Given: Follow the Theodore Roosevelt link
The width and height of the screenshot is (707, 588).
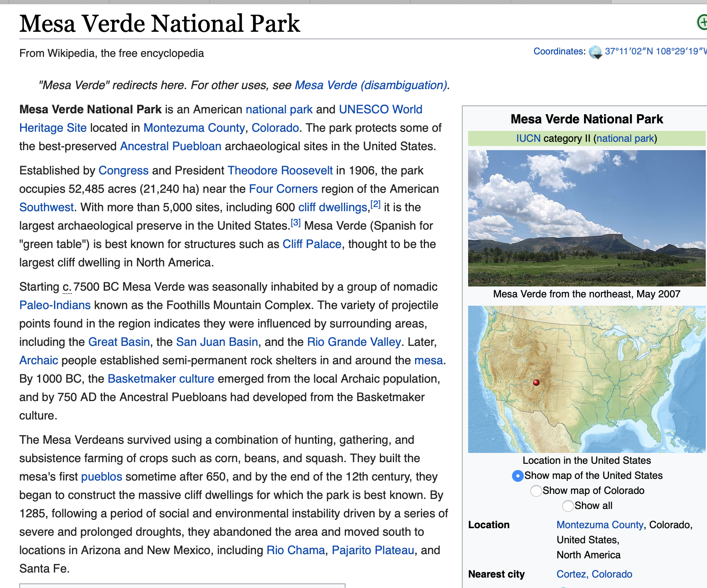Looking at the screenshot, I should coord(280,171).
